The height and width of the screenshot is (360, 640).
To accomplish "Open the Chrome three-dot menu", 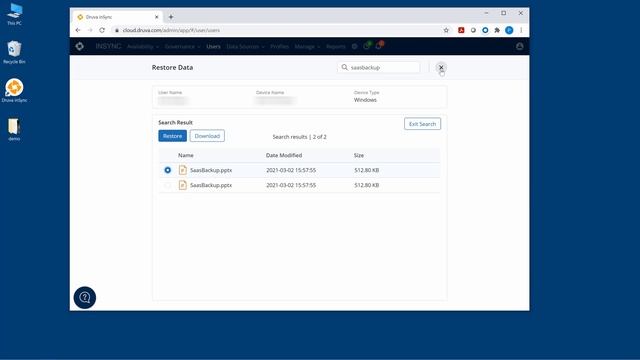I will [521, 30].
